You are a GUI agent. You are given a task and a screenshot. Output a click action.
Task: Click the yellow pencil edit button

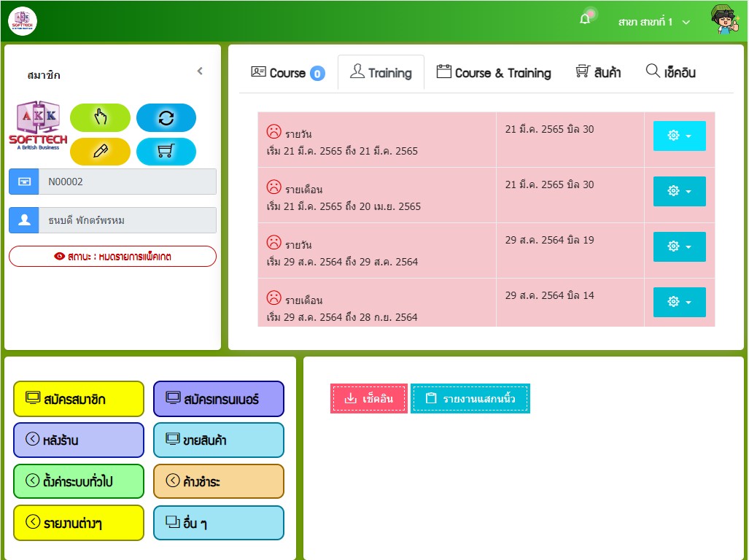[x=100, y=152]
